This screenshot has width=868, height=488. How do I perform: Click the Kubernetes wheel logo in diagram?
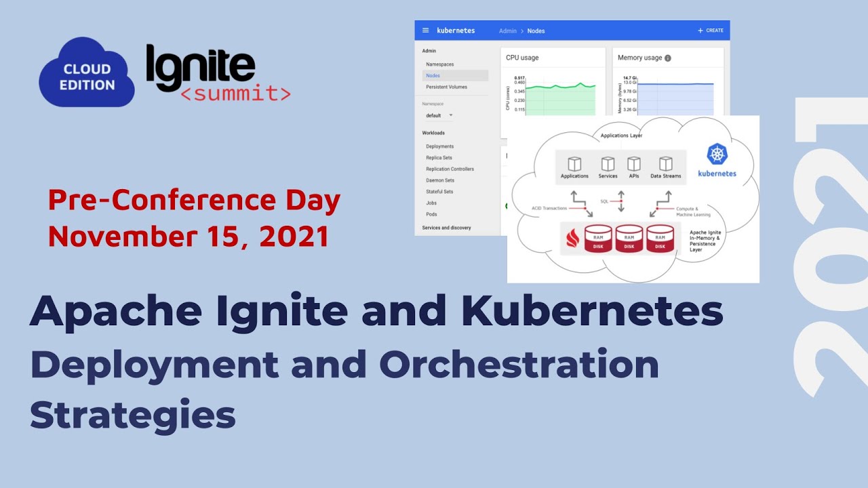(717, 155)
